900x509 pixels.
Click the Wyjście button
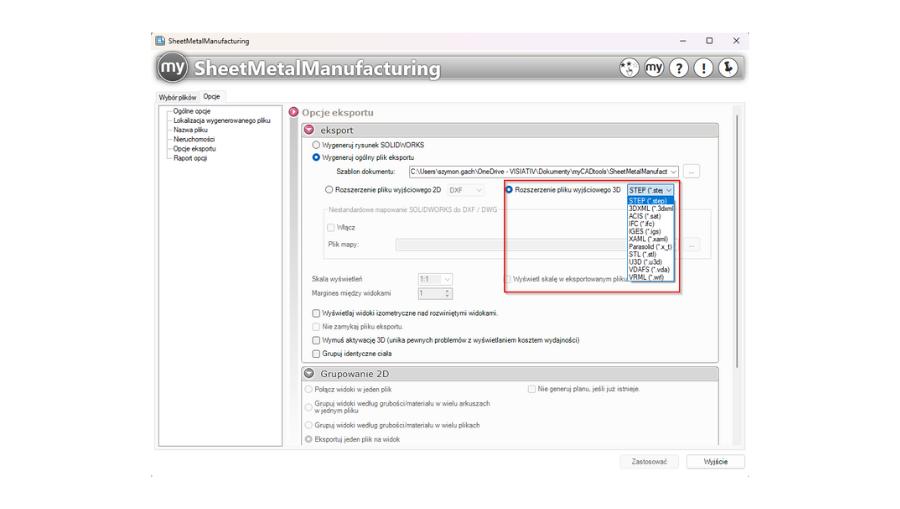tap(715, 461)
